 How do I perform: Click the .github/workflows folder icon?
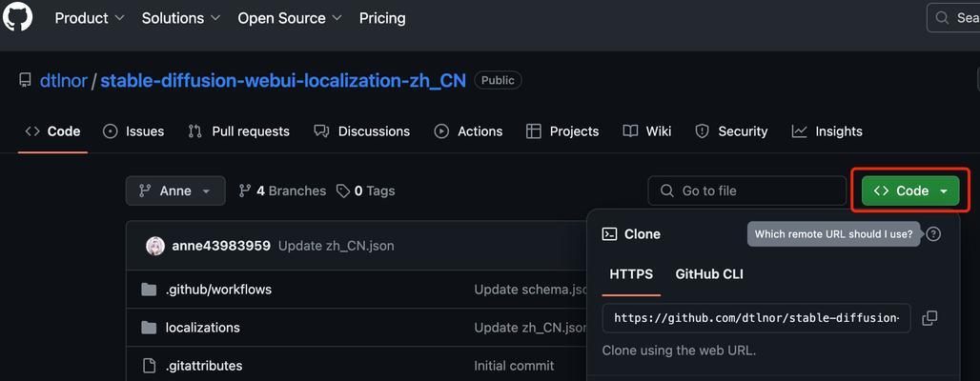tap(148, 290)
